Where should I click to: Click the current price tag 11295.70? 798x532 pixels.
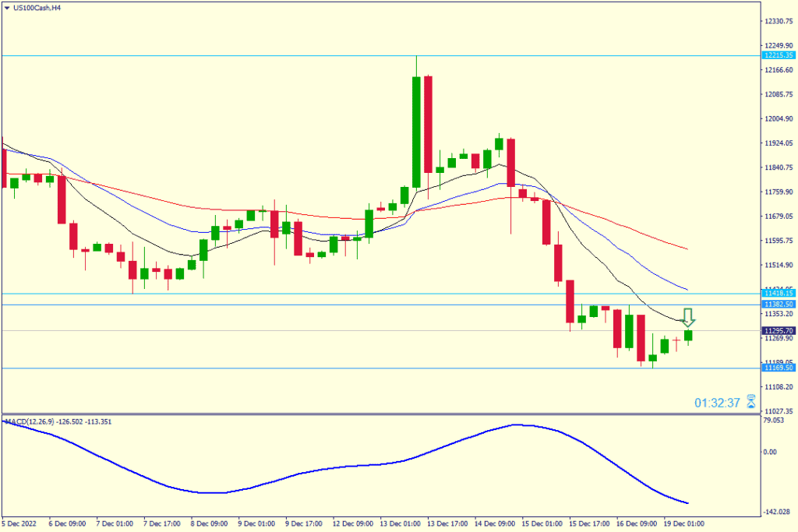[x=779, y=330]
